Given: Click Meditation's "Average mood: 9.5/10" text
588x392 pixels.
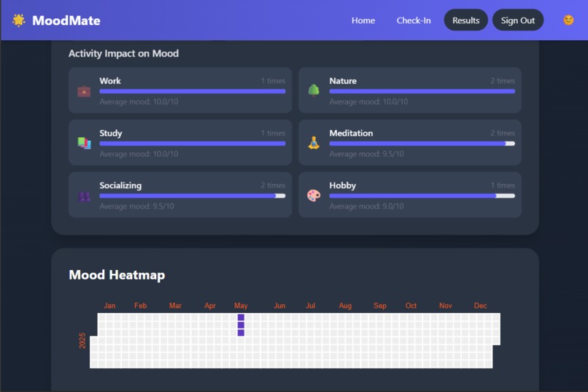Looking at the screenshot, I should (366, 154).
